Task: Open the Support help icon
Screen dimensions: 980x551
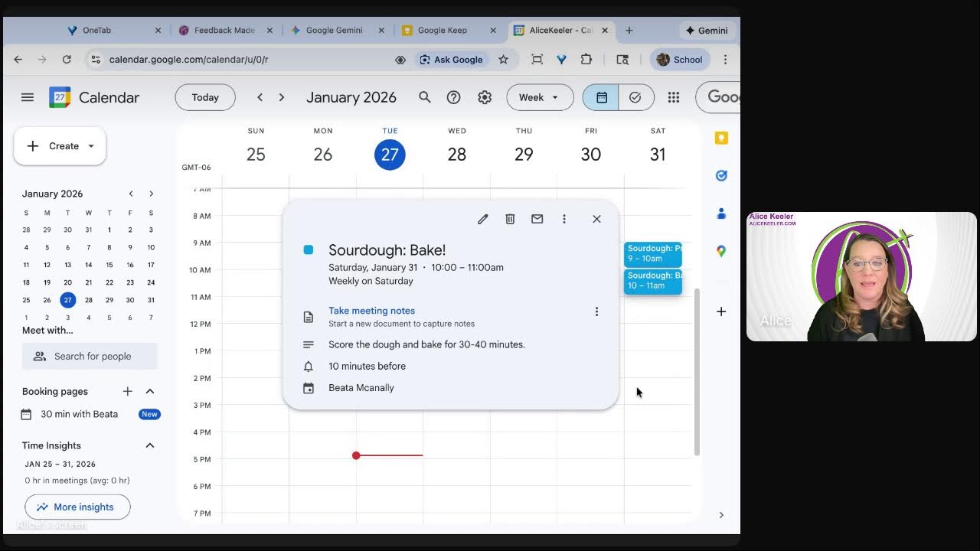Action: 454,97
